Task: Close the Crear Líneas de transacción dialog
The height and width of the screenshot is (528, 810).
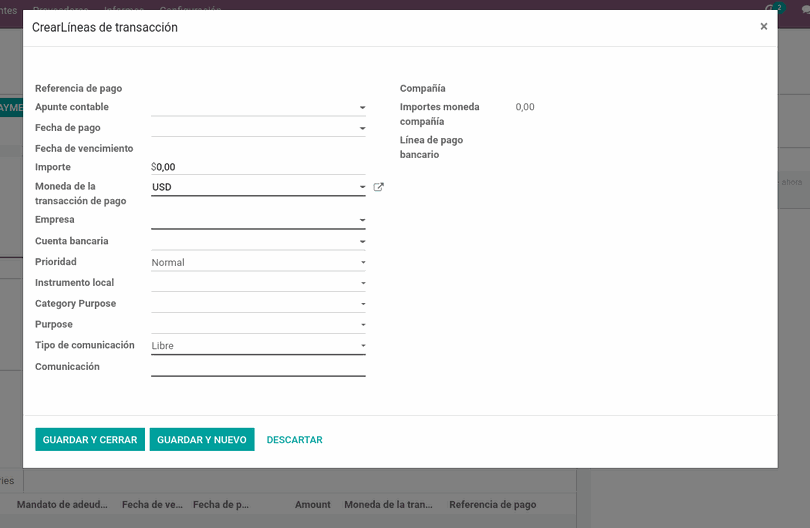Action: [764, 27]
